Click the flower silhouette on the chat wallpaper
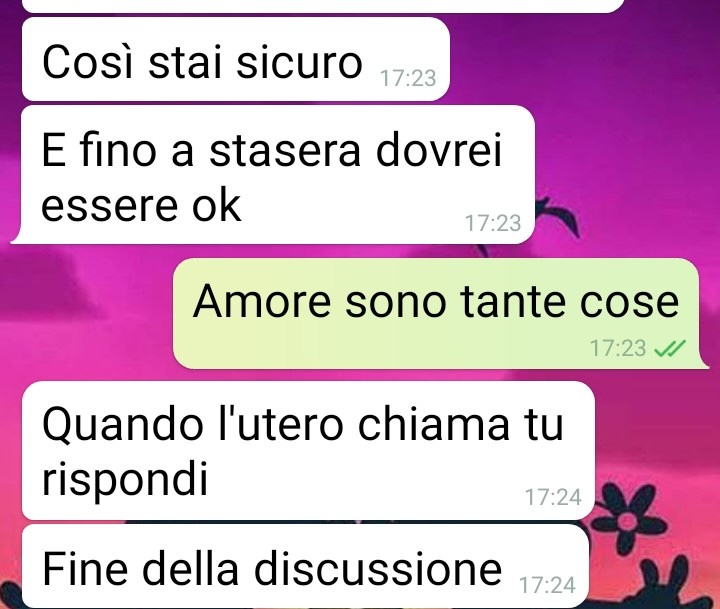720x609 pixels. 629,518
